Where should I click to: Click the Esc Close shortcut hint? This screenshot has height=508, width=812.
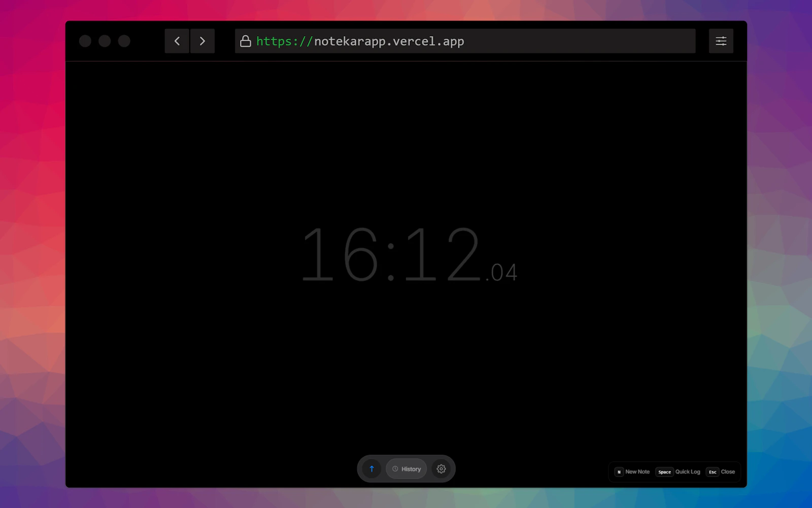pyautogui.click(x=721, y=472)
